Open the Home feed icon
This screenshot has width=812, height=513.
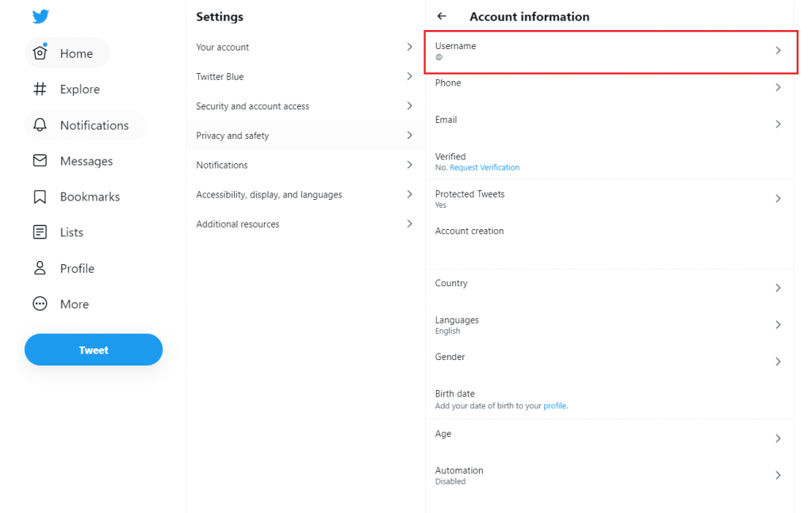[40, 52]
